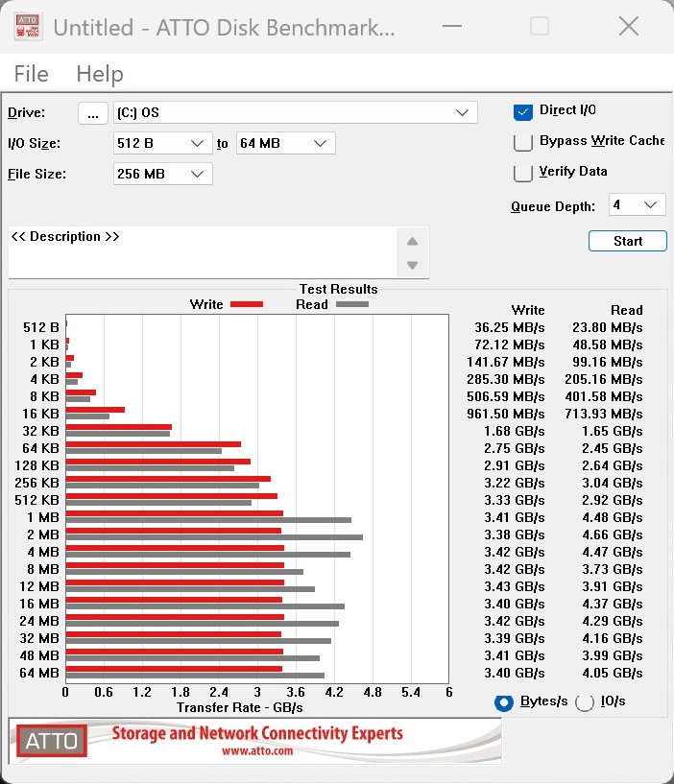The image size is (674, 784).
Task: Click the 713.93 MB/s read value
Action: (x=604, y=414)
